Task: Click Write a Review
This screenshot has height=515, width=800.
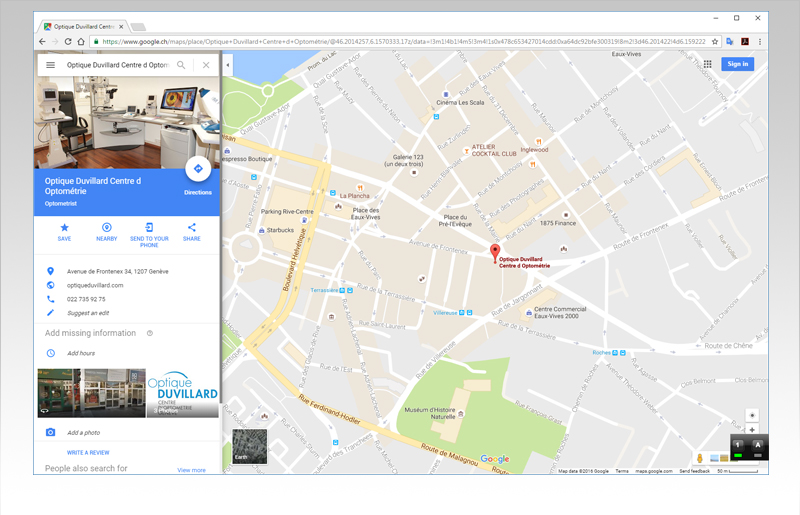Action: 88,453
